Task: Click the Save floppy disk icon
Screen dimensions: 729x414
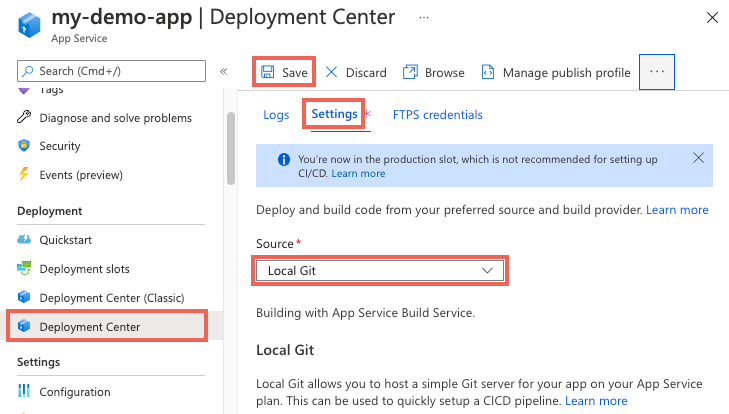Action: [x=267, y=72]
